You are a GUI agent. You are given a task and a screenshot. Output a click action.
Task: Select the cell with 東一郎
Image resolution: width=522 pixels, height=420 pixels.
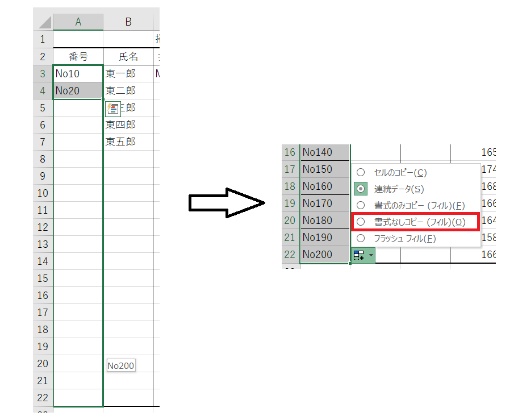[128, 74]
